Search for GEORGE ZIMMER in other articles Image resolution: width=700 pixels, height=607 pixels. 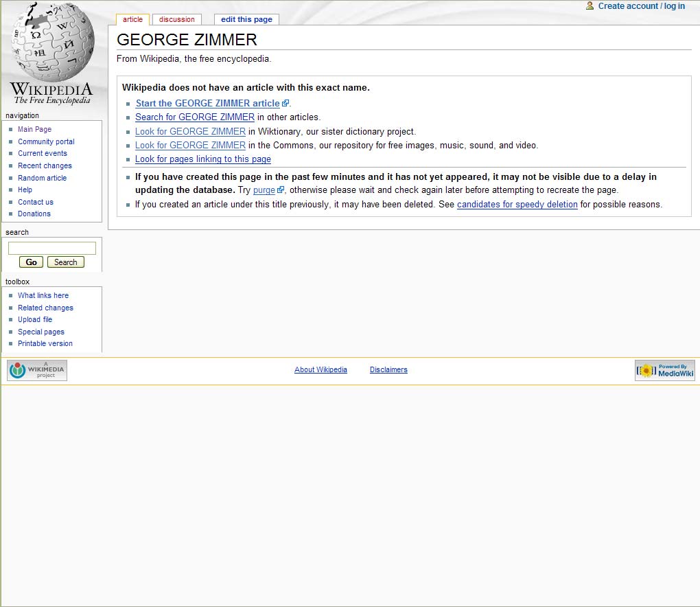coord(195,117)
